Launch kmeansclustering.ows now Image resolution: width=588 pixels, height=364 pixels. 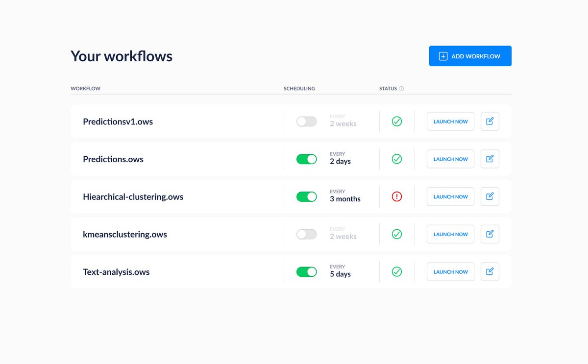click(x=450, y=234)
